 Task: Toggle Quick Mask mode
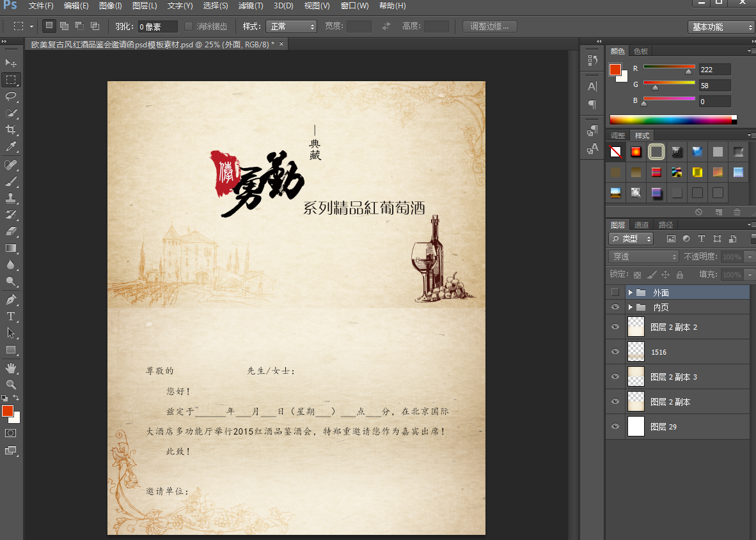(11, 433)
